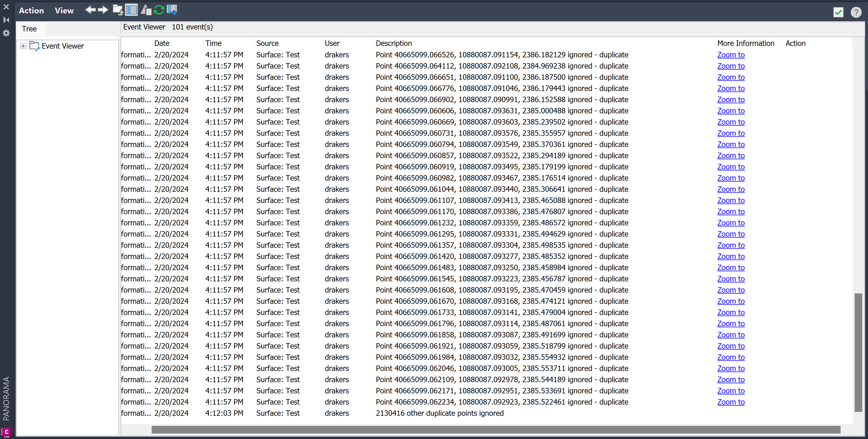Open the Action menu
The image size is (868, 439).
click(x=31, y=10)
